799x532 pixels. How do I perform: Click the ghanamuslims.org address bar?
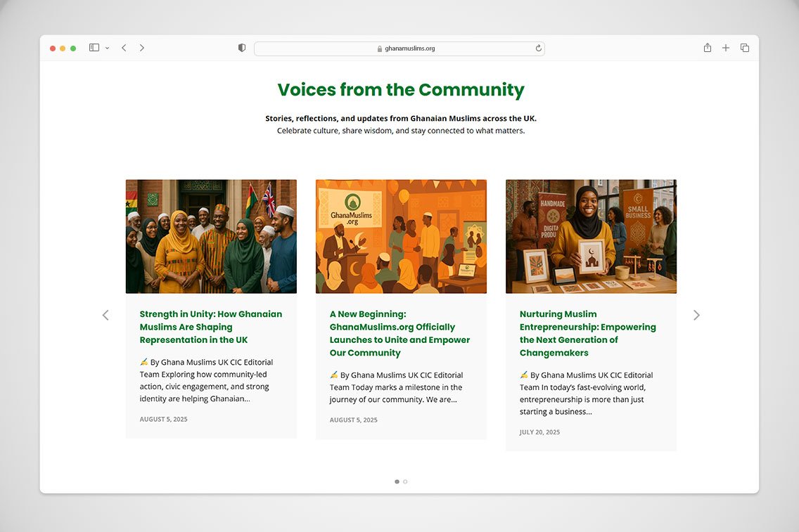(x=399, y=48)
